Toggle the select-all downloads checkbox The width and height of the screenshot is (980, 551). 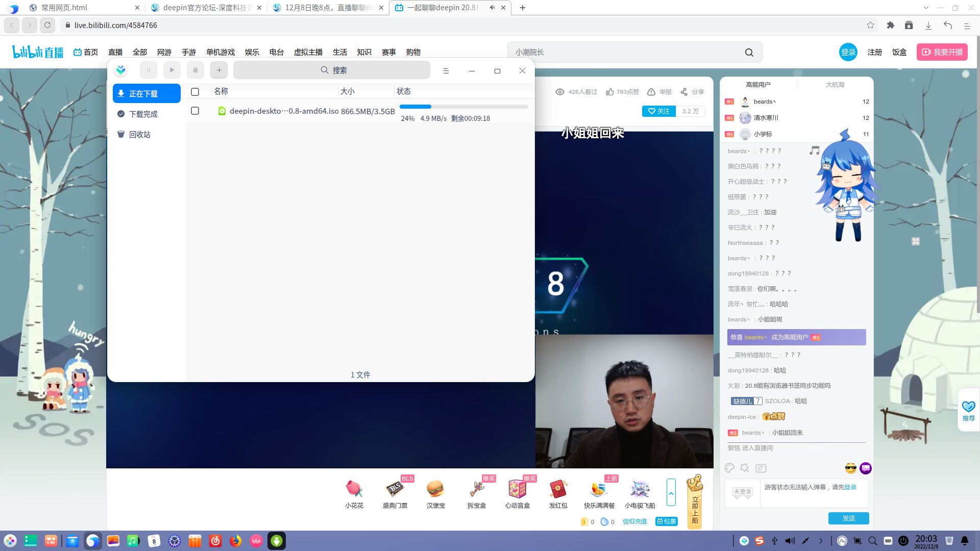coord(195,92)
